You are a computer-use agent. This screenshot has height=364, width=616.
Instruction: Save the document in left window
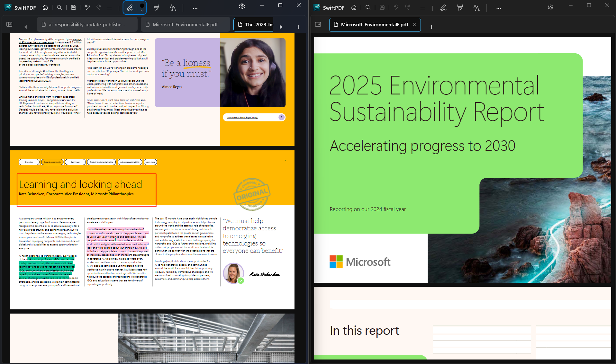tap(73, 7)
